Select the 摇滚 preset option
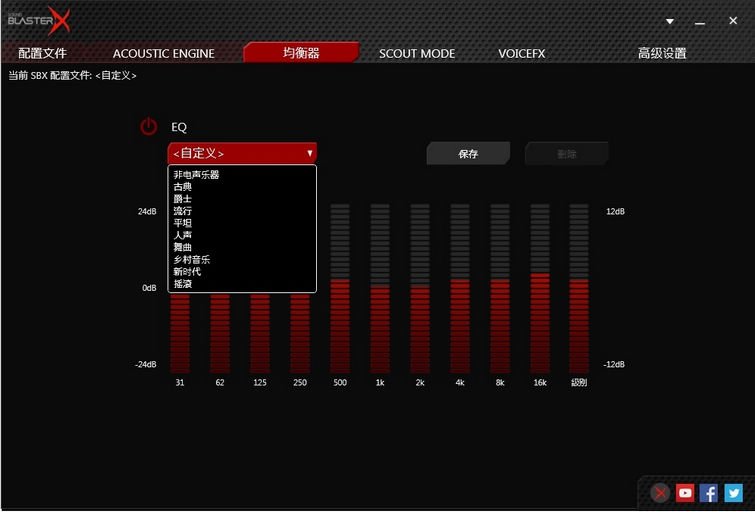The width and height of the screenshot is (755, 512). [182, 284]
